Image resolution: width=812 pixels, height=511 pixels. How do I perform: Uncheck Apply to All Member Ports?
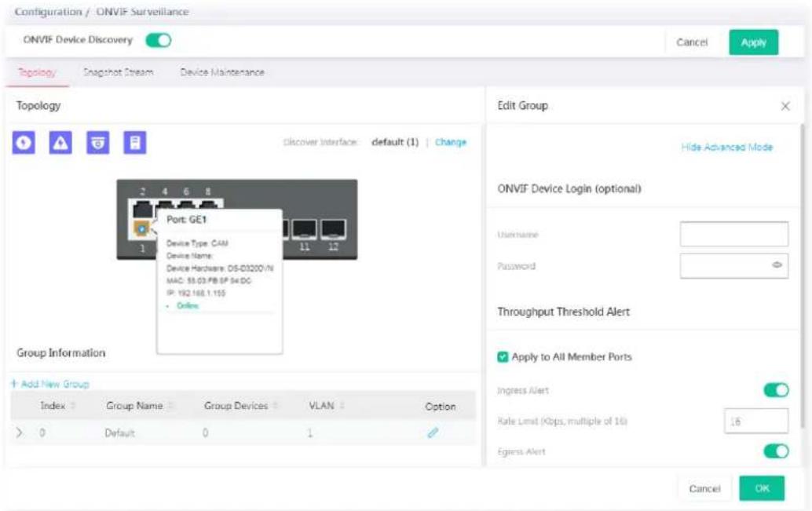(x=503, y=356)
